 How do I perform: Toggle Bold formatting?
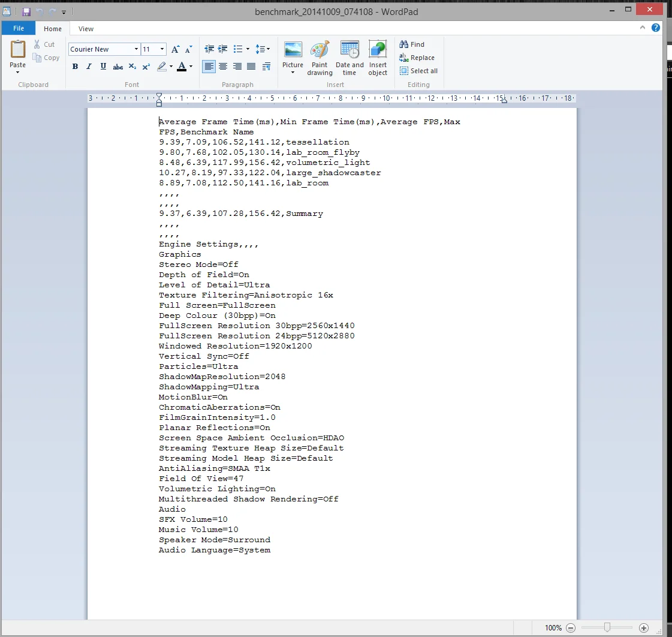[x=75, y=67]
